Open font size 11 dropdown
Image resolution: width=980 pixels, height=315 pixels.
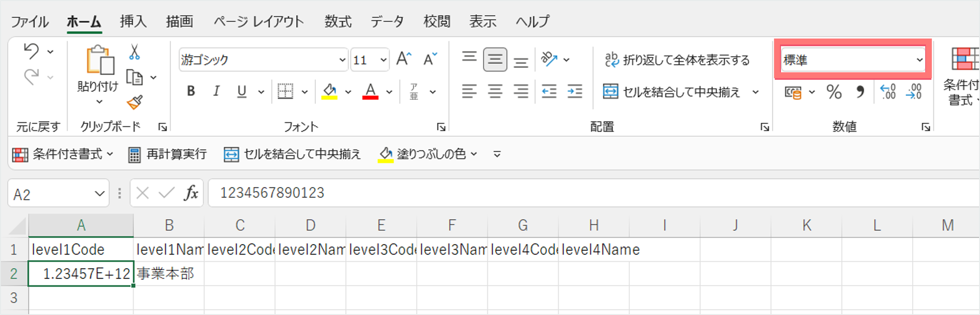(x=383, y=60)
